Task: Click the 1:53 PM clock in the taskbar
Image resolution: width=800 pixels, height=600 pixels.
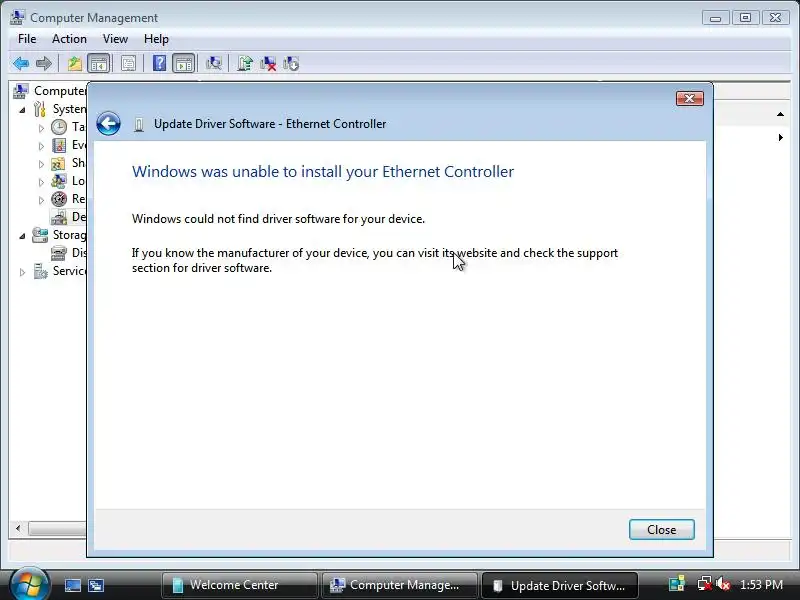Action: click(761, 585)
